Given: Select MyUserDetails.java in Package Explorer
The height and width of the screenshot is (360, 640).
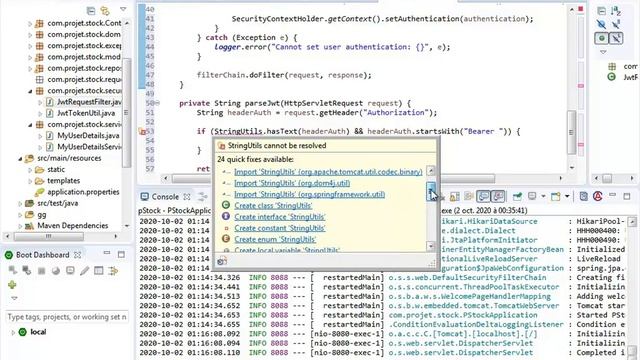Looking at the screenshot, I should [x=88, y=136].
